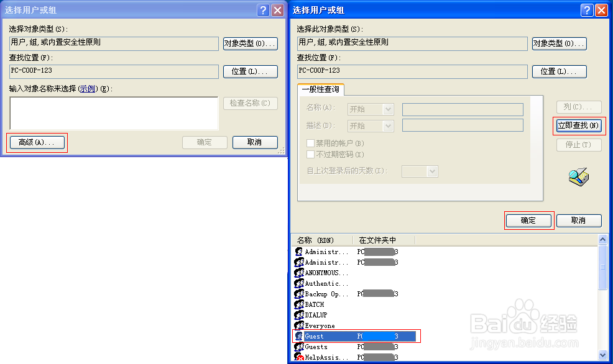The image size is (613, 364).
Task: Follow the 示例 hyperlink
Action: pyautogui.click(x=87, y=89)
